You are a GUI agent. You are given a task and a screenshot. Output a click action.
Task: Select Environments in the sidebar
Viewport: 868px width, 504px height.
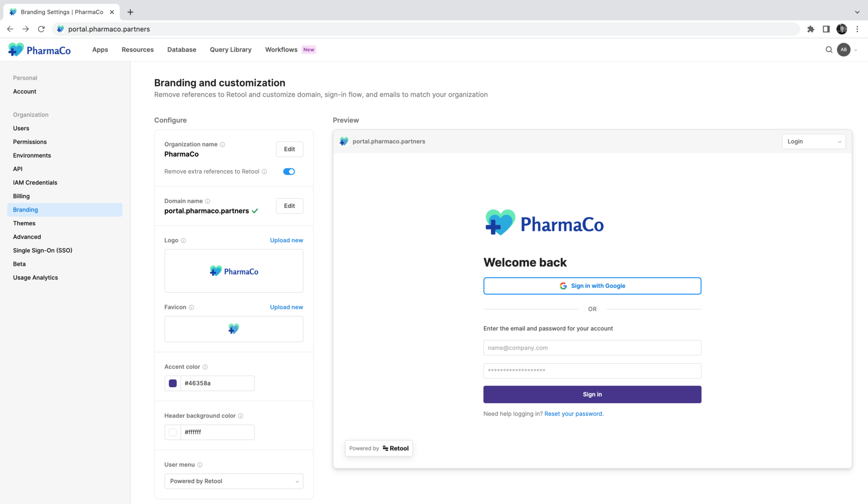coord(32,155)
